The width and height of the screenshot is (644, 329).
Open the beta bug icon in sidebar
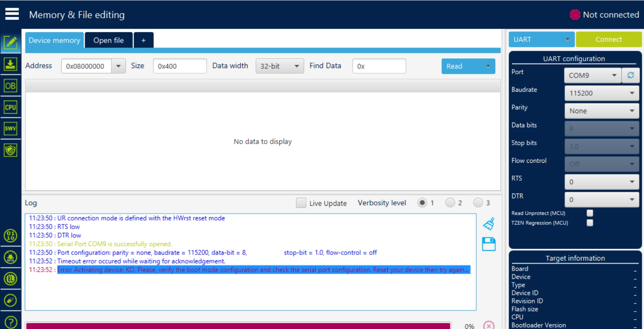coord(10,257)
